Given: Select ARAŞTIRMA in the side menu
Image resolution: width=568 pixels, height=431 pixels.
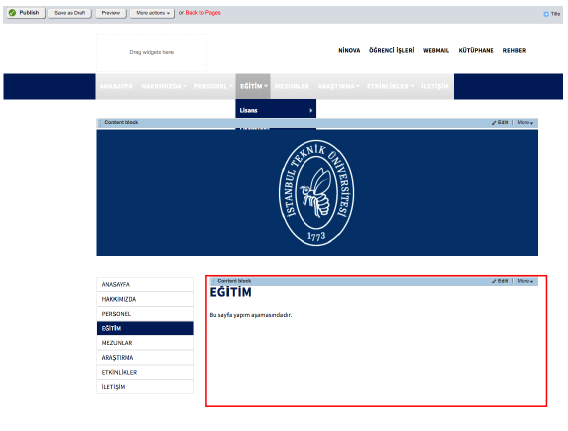Looking at the screenshot, I should coord(145,357).
